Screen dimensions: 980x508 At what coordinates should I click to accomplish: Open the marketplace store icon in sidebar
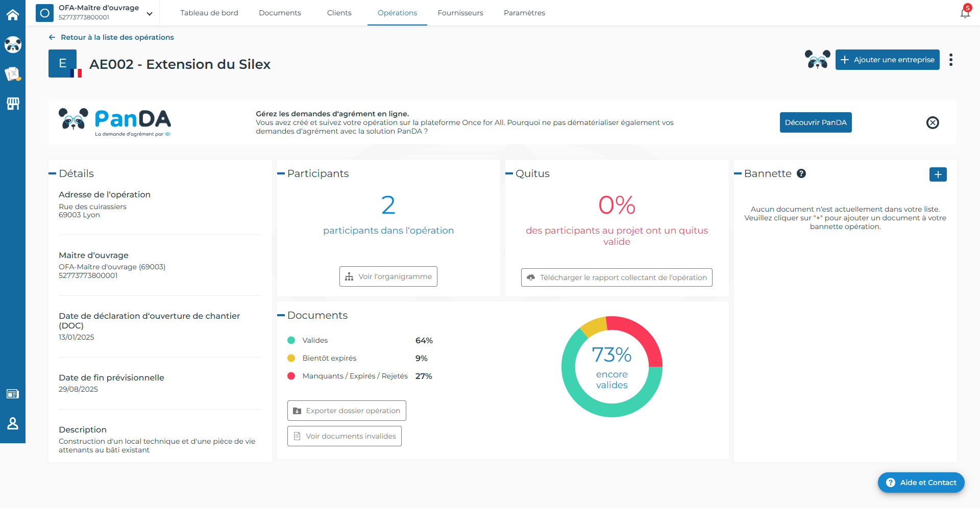pos(13,104)
